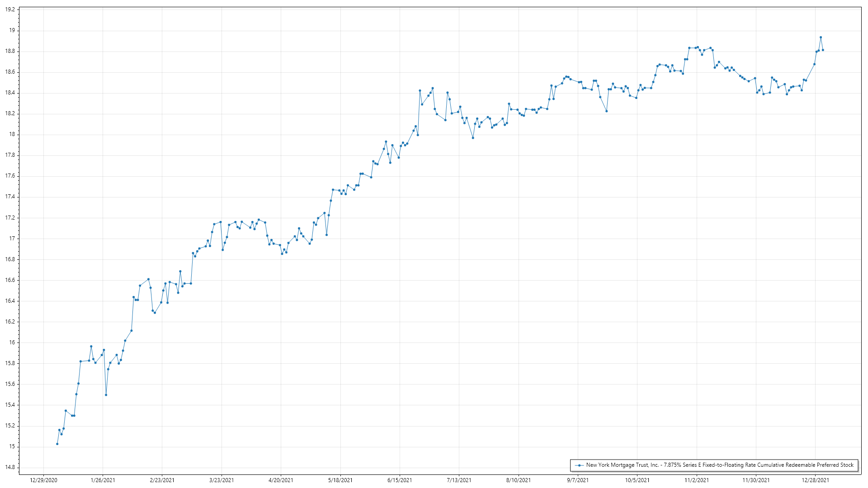Viewport: 868px width, 488px height.
Task: Click the blue line marker in the legend
Action: click(x=579, y=465)
